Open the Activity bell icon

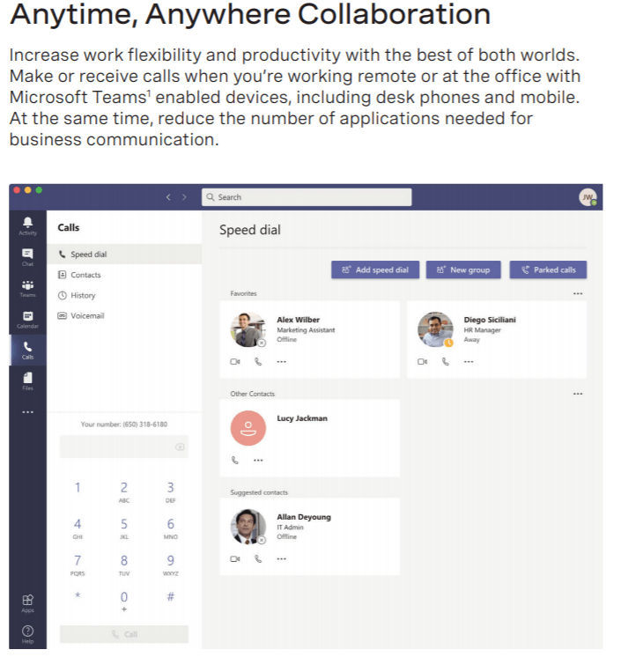click(27, 225)
